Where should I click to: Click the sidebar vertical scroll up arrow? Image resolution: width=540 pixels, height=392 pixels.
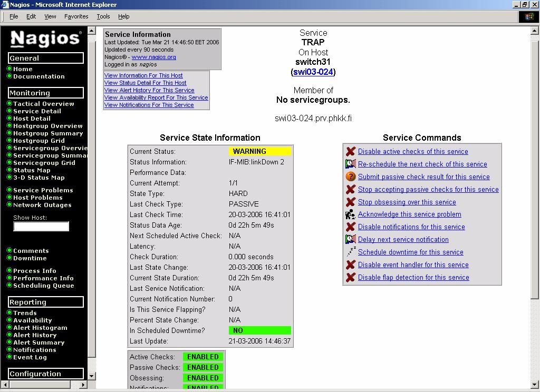[92, 31]
